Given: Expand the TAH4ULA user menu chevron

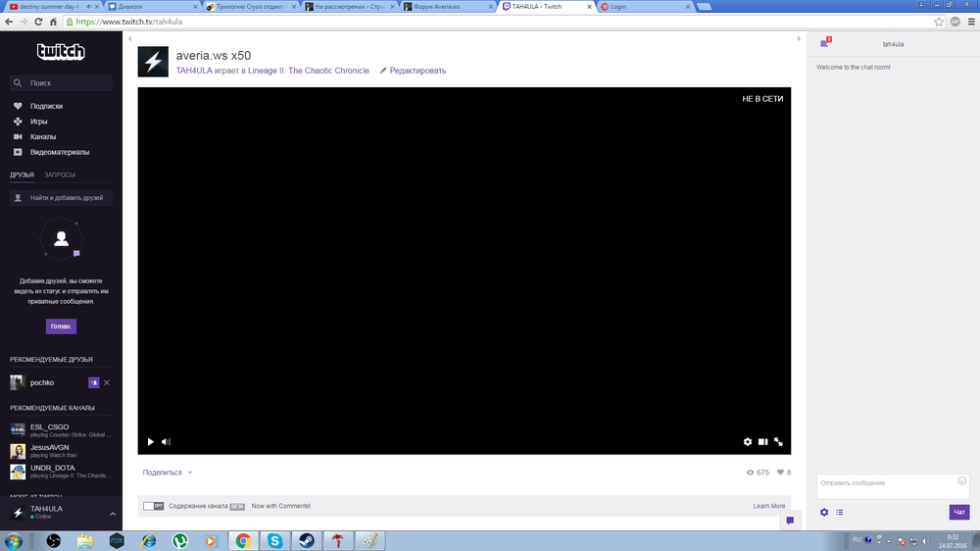Looking at the screenshot, I should point(111,514).
